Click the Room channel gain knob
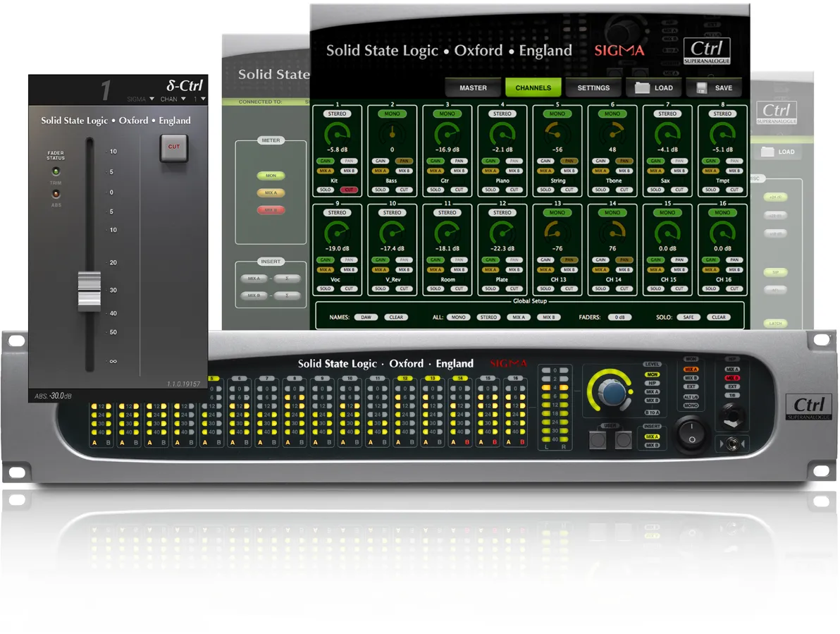Viewport: 840px width, 634px height. [447, 232]
